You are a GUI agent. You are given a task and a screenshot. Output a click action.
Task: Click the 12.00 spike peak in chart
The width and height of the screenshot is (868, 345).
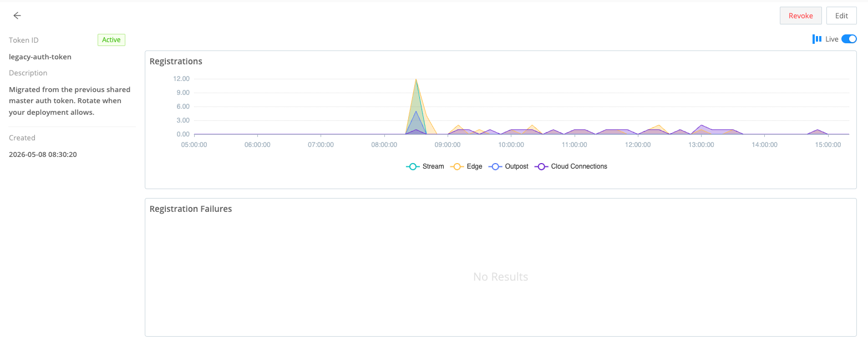[416, 80]
